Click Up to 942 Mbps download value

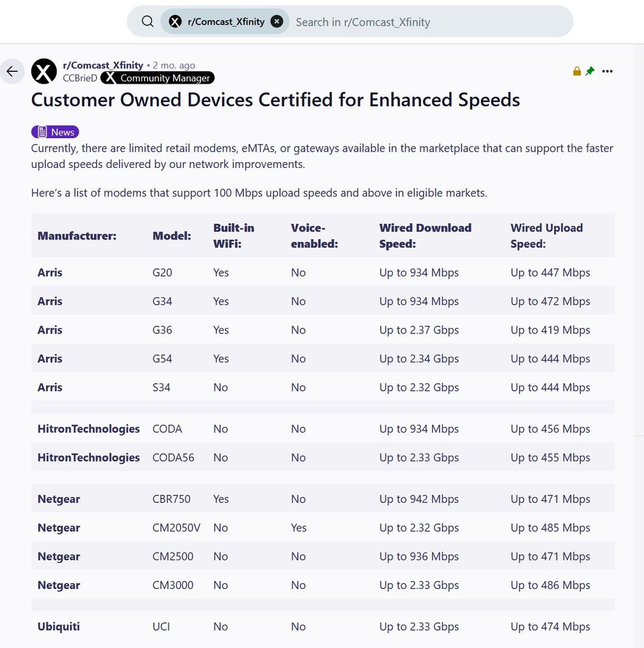[x=419, y=499]
